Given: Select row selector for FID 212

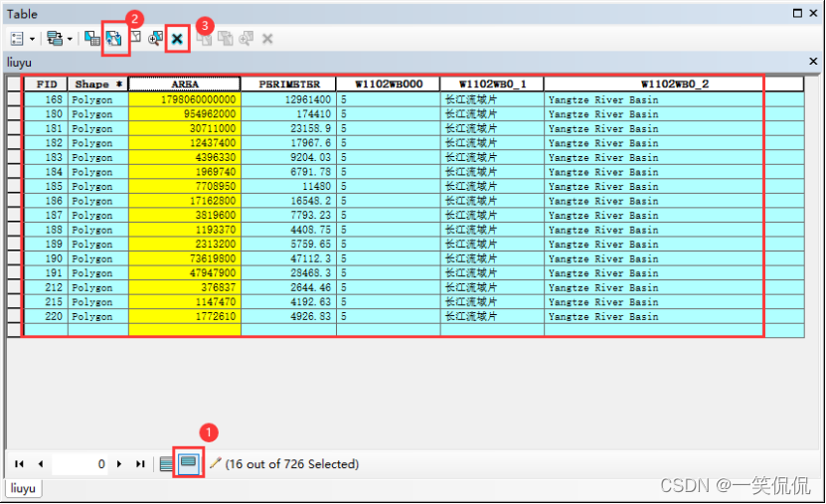Looking at the screenshot, I should click(x=14, y=287).
